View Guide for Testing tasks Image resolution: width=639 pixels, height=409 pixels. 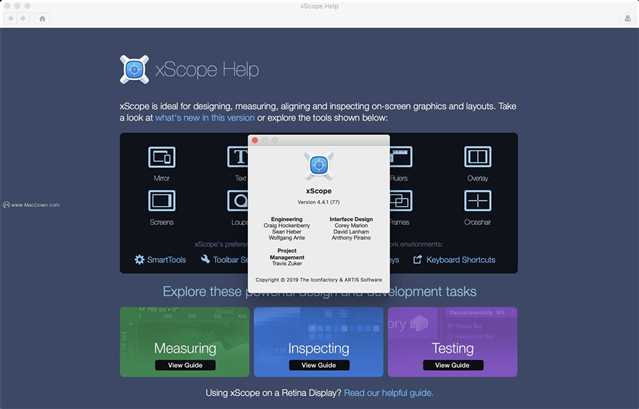point(453,365)
